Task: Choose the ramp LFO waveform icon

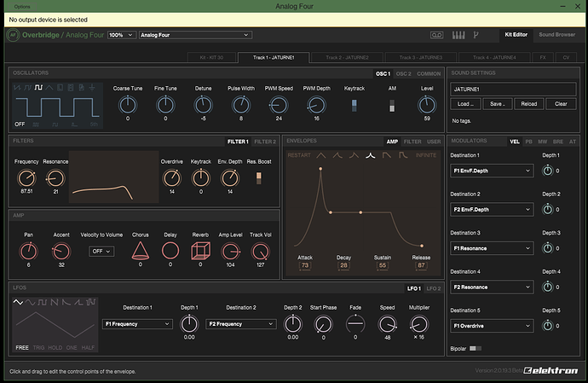Action: pos(78,302)
